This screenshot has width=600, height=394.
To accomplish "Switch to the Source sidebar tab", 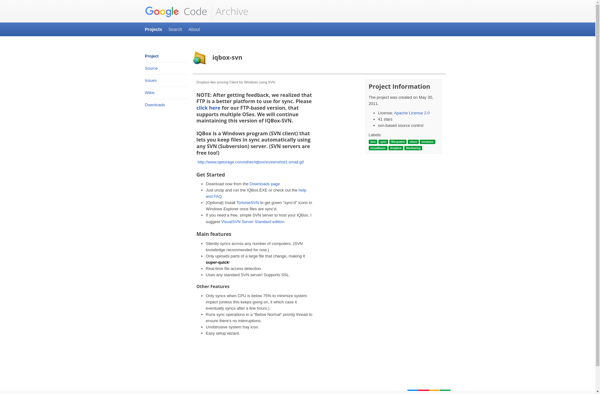I will click(x=151, y=68).
